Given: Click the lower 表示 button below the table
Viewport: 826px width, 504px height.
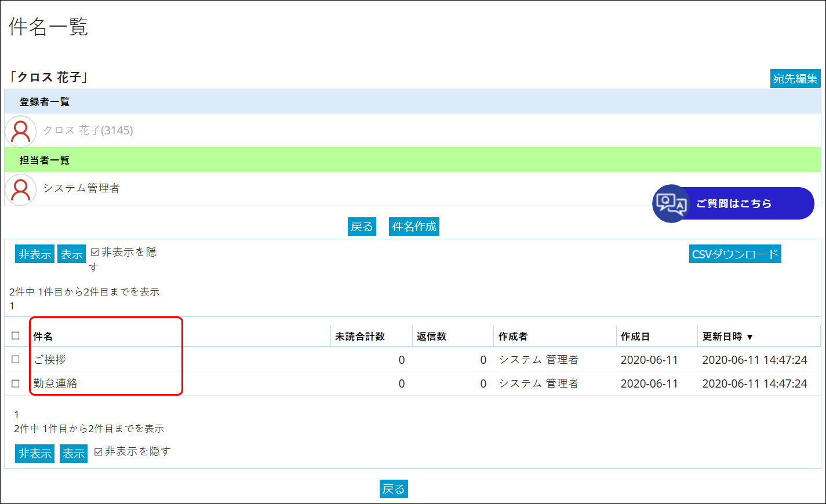Looking at the screenshot, I should pos(74,454).
